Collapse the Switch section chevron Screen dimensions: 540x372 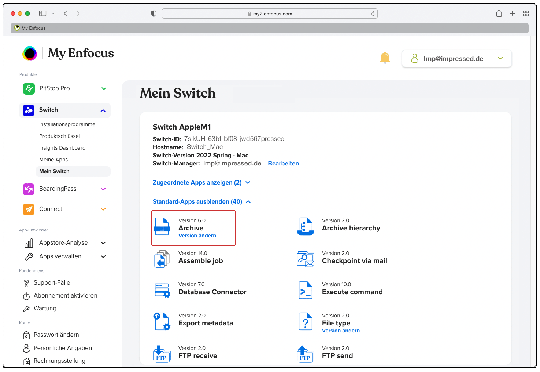pyautogui.click(x=103, y=111)
